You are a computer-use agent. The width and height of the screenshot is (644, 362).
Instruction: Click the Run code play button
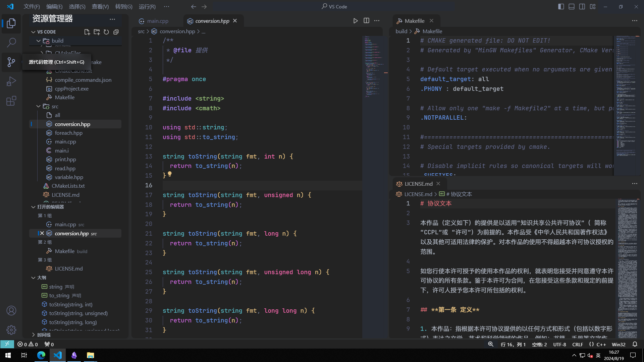[x=356, y=21]
